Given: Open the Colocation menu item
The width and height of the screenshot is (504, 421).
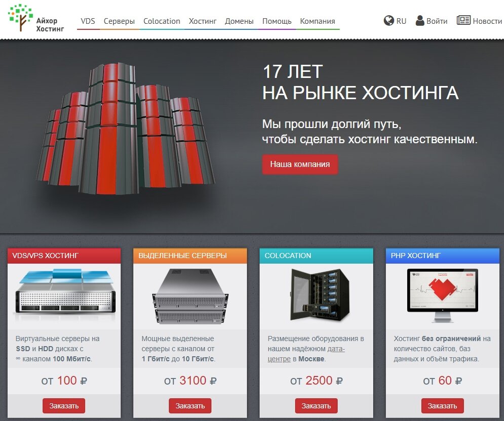Looking at the screenshot, I should click(162, 21).
